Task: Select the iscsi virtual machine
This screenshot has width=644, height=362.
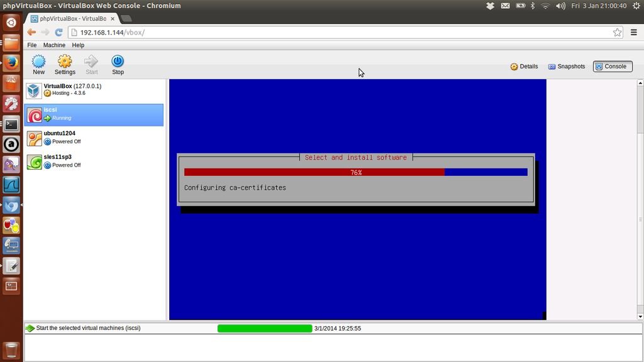Action: (94, 114)
